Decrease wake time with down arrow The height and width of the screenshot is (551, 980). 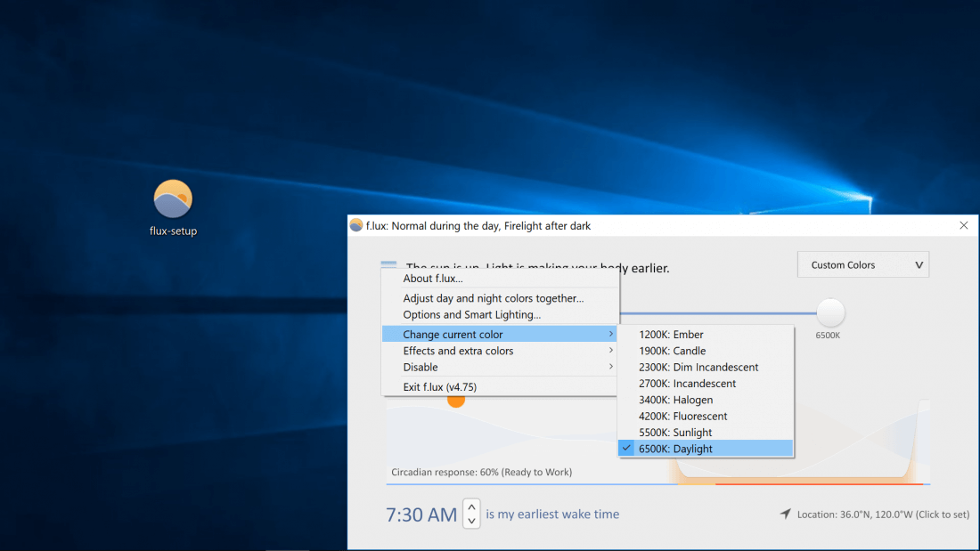coord(471,521)
